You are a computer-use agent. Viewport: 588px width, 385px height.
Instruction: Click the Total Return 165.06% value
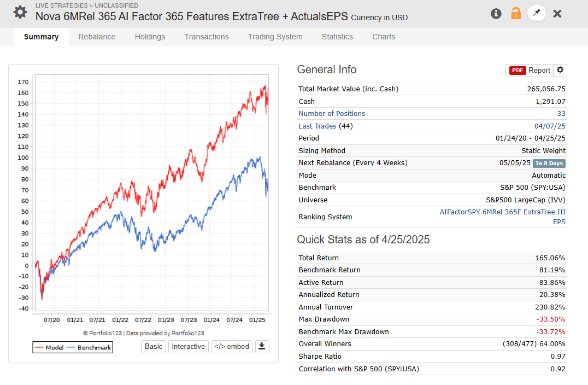[x=550, y=258]
